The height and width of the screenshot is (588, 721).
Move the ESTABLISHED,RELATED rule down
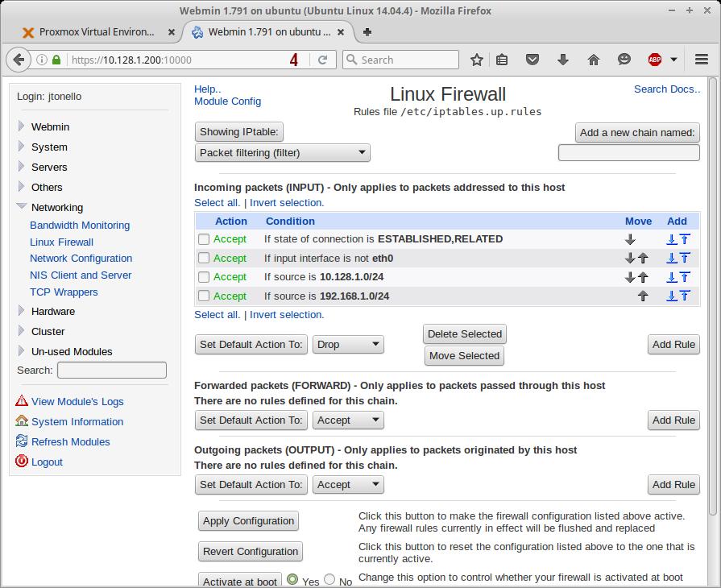pyautogui.click(x=630, y=239)
